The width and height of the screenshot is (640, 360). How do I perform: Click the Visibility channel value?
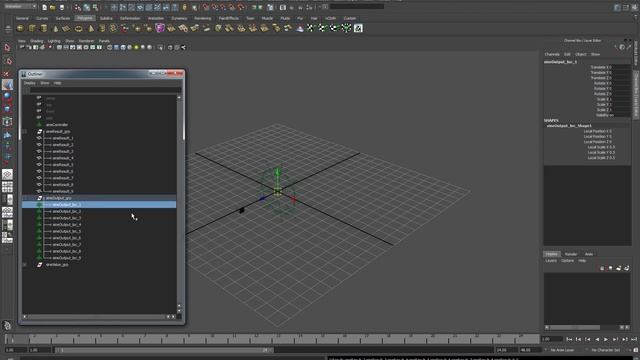point(621,115)
